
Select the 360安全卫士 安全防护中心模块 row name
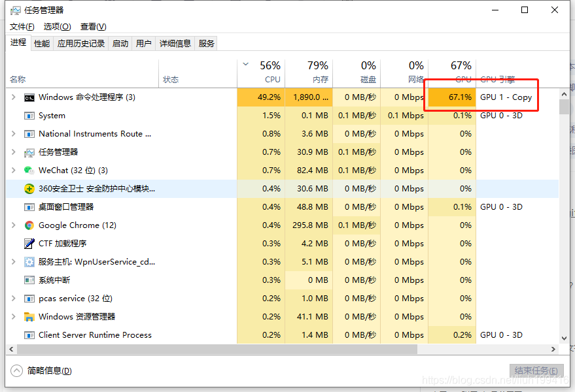97,189
